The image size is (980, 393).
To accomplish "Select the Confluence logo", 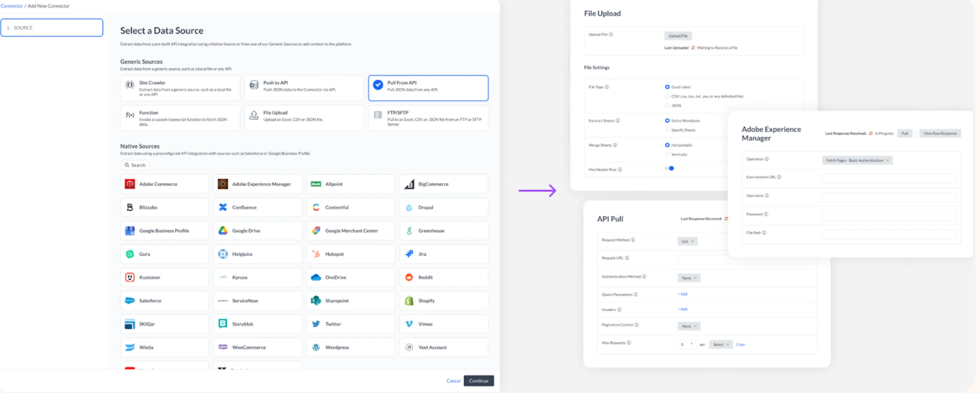I will click(x=223, y=207).
